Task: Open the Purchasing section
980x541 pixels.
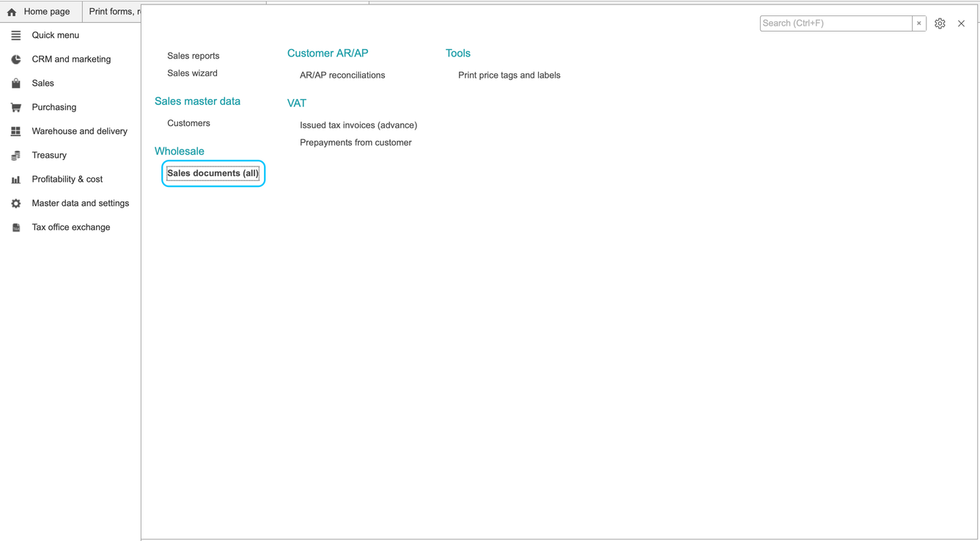Action: tap(54, 107)
